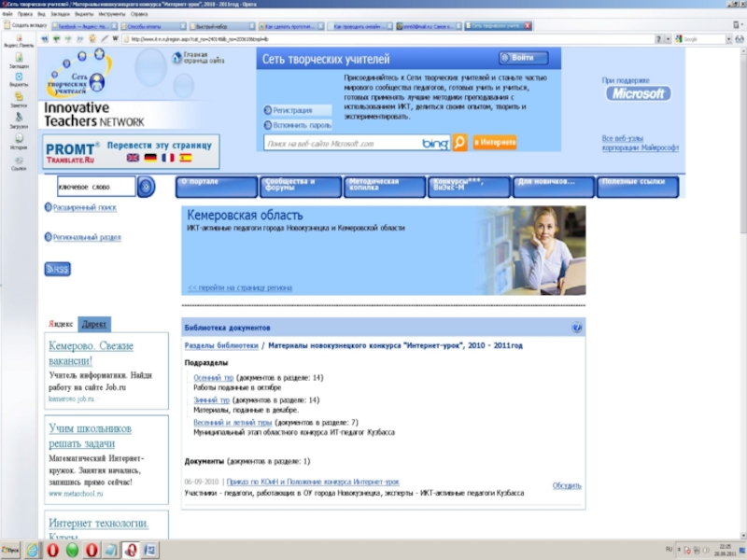747x560 pixels.
Task: Click the ключевое слово search field
Action: (96, 187)
